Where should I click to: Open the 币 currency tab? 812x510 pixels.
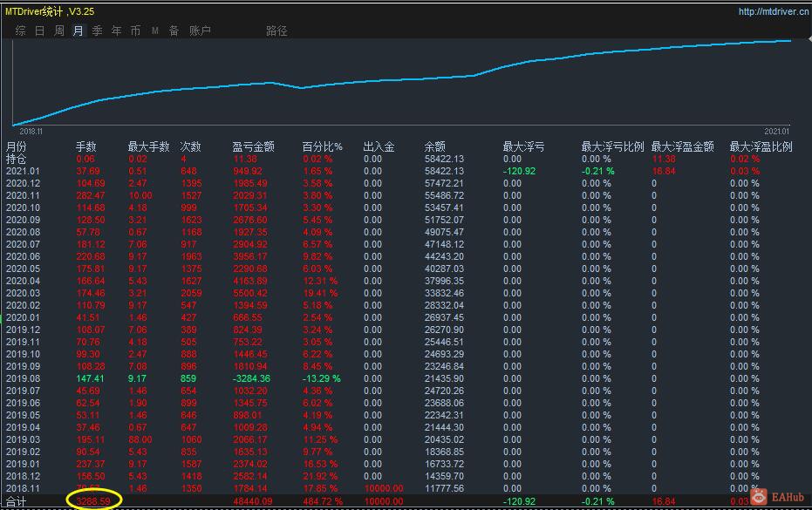pyautogui.click(x=136, y=31)
